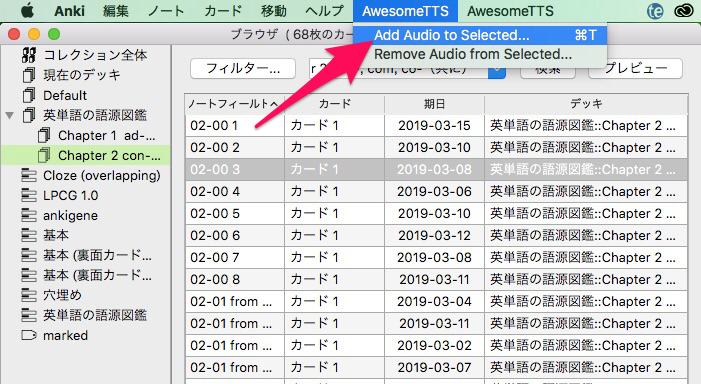Click the ankigene note type icon
The height and width of the screenshot is (384, 701).
29,215
